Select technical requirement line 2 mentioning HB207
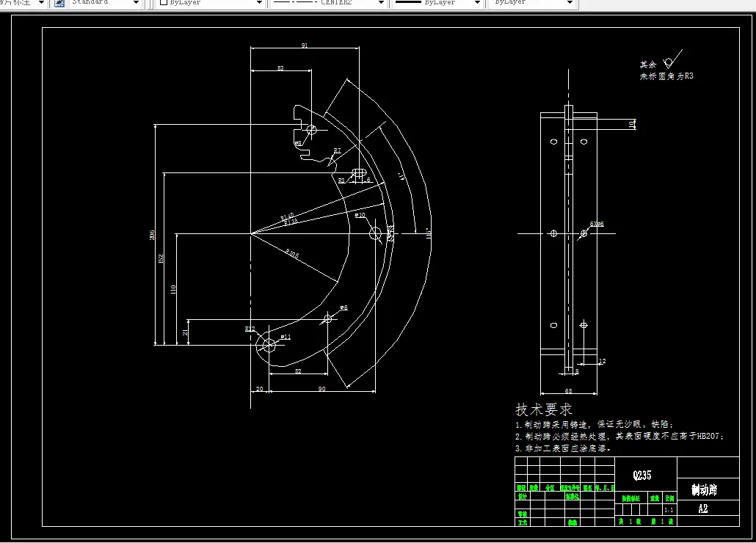 pos(619,436)
